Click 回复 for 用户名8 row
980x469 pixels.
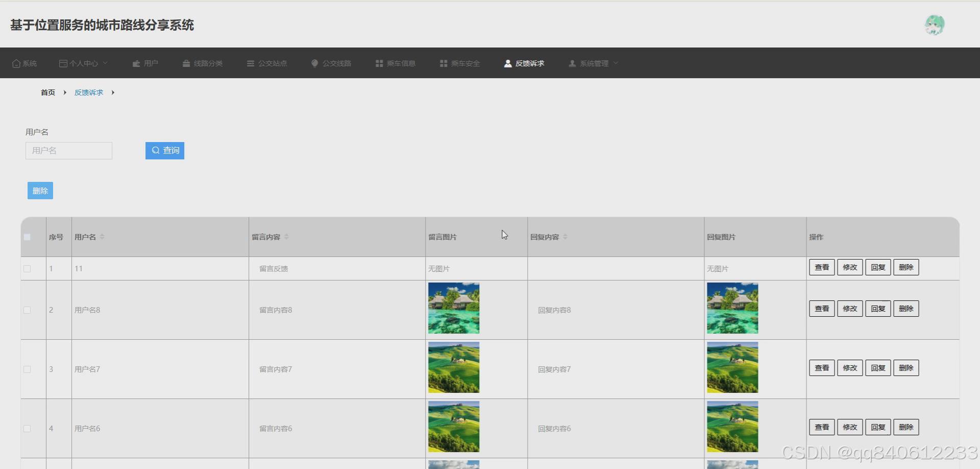click(x=878, y=309)
